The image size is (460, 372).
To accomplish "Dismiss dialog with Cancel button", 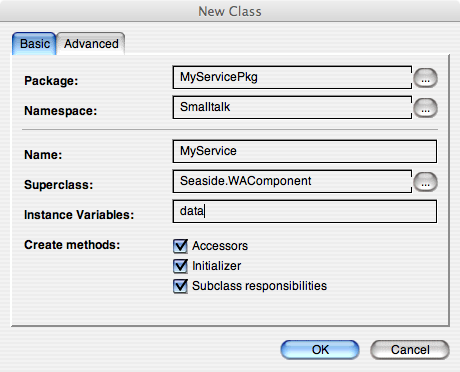I will pos(410,350).
